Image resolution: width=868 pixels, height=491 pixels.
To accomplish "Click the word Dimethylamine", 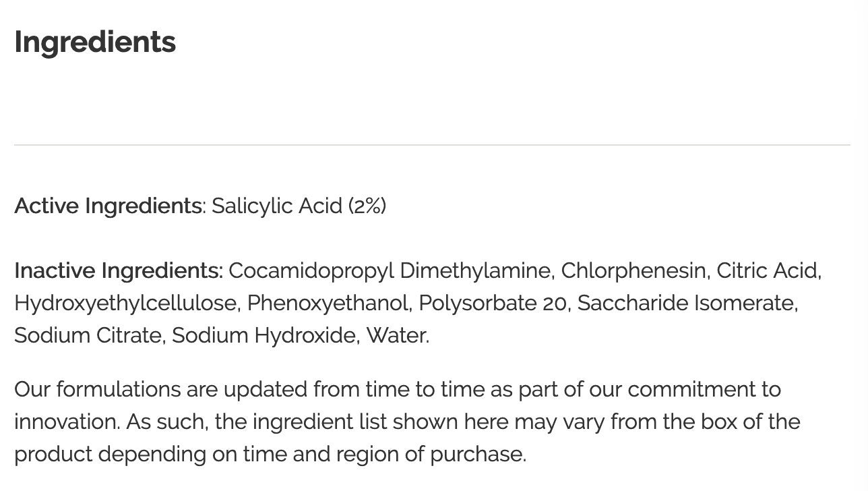I will [476, 270].
